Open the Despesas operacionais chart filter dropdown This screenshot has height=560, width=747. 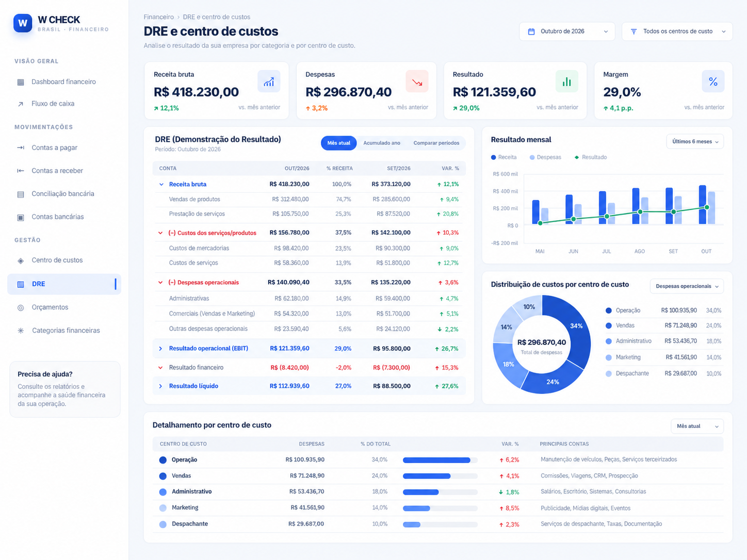click(x=687, y=286)
